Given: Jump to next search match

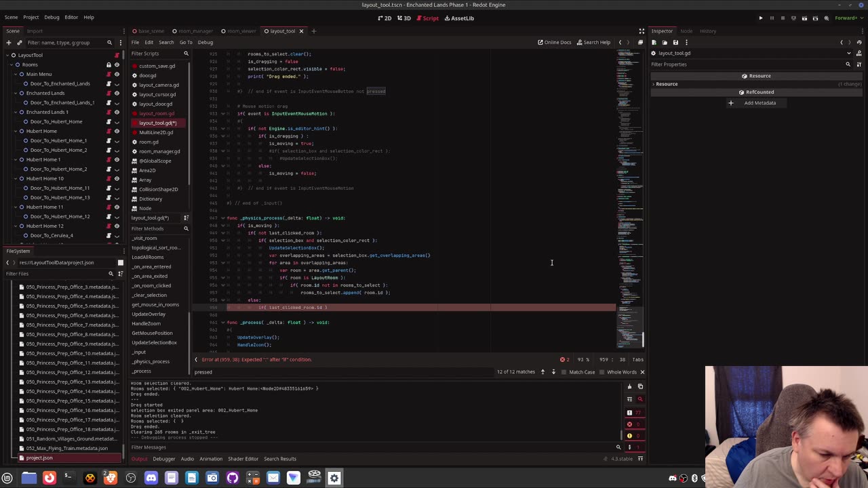Looking at the screenshot, I should click(x=553, y=371).
